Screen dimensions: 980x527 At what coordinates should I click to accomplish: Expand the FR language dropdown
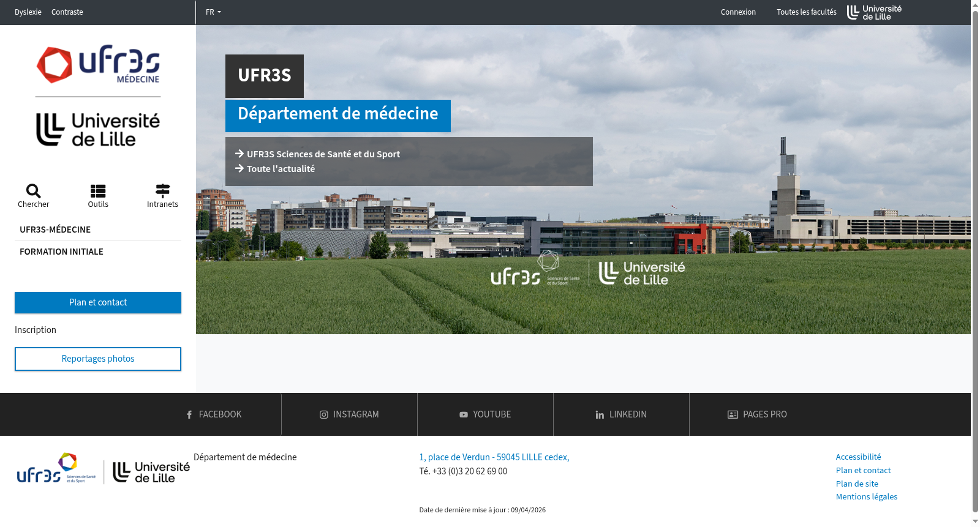click(213, 12)
